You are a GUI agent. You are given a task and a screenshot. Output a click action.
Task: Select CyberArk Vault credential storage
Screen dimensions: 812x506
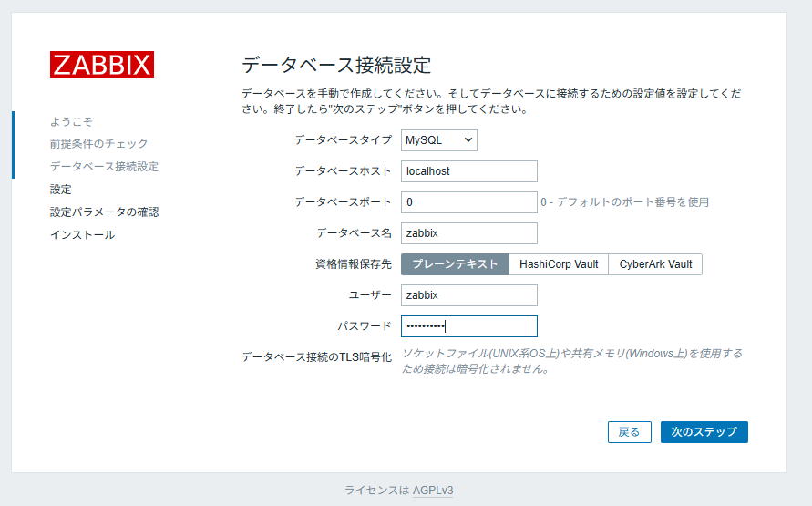click(x=655, y=264)
